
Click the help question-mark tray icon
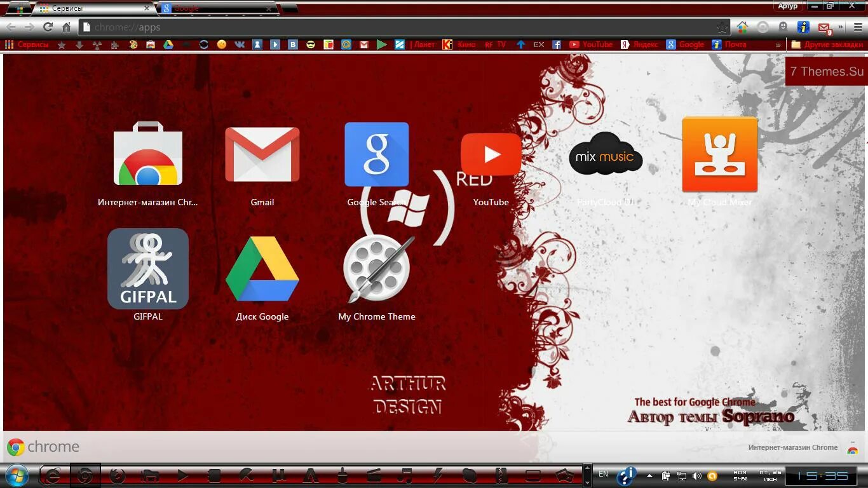(x=627, y=475)
